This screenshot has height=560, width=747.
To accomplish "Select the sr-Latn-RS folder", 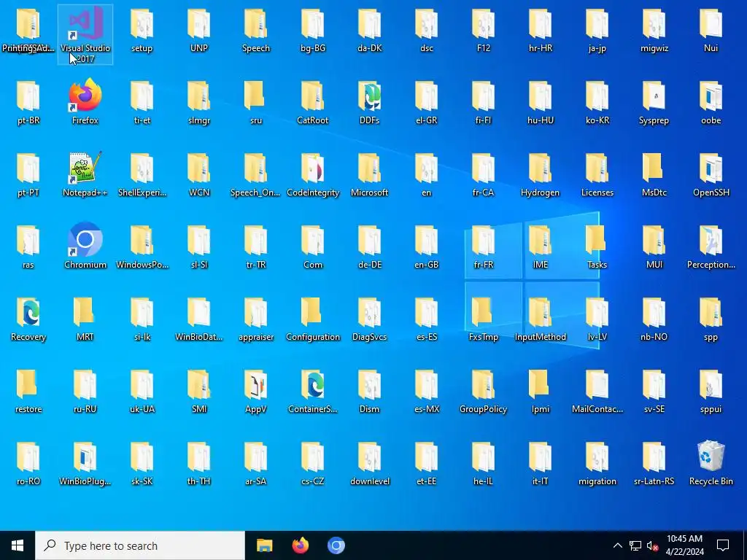I will [654, 463].
